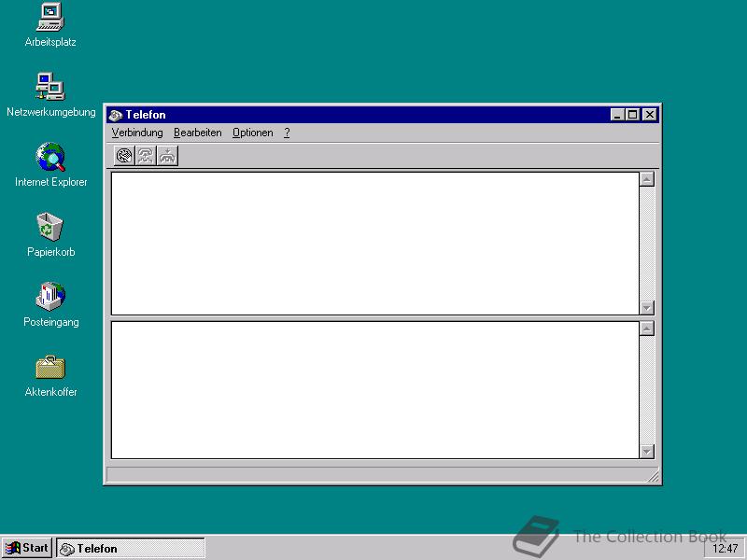The image size is (747, 560).
Task: Click the Hang up toolbar icon
Action: 167,156
